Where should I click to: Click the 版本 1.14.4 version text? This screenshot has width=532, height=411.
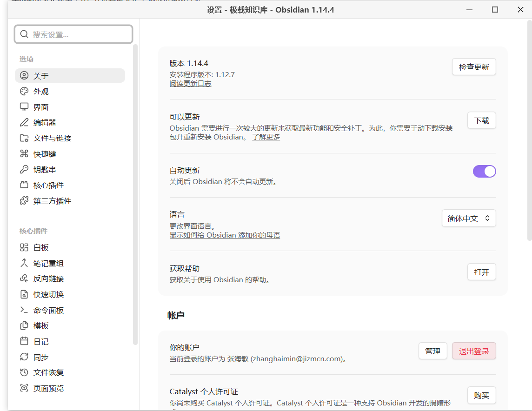coord(189,63)
